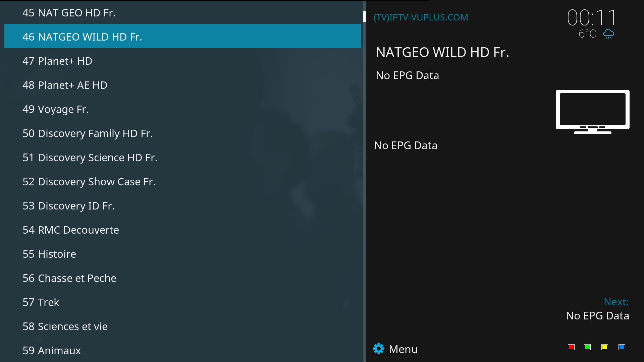Viewport: 644px width, 362px height.
Task: Select channel 54 RMC Decouverte
Action: [70, 230]
